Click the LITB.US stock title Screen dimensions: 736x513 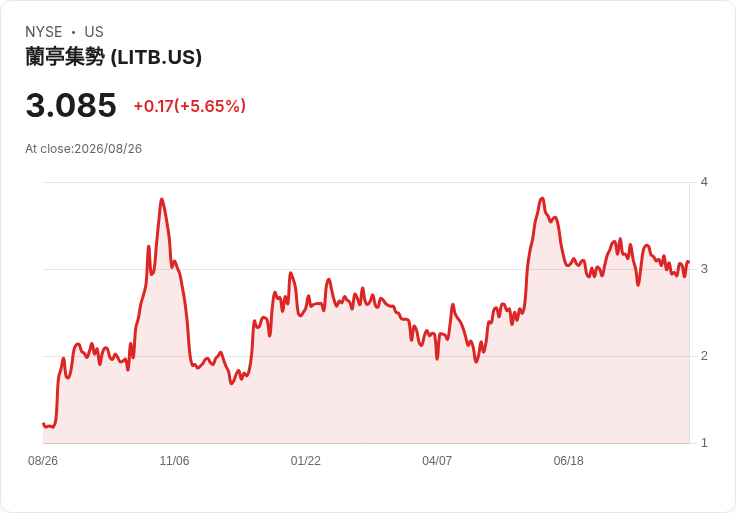pos(114,57)
